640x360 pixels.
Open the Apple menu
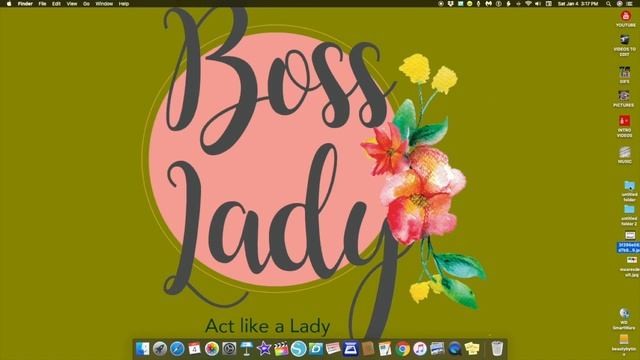(9, 4)
